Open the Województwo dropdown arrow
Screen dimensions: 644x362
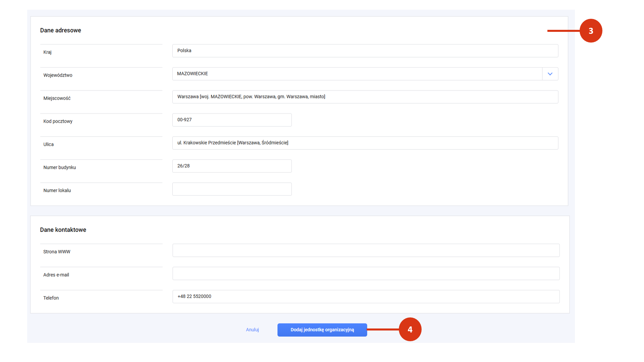(550, 74)
